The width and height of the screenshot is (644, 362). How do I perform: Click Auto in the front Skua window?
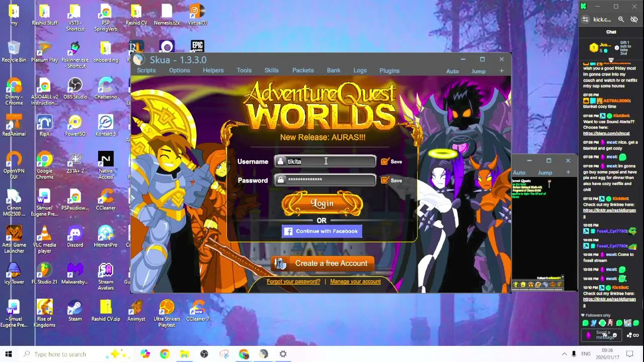tap(452, 71)
